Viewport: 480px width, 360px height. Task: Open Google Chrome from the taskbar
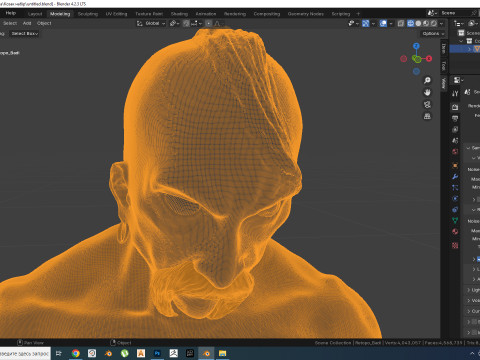click(x=76, y=353)
